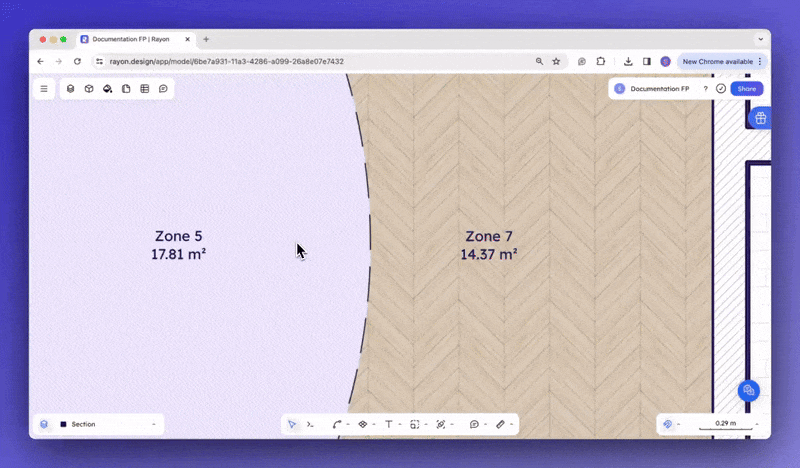
Task: Toggle the Chrome side panel
Action: pos(646,61)
